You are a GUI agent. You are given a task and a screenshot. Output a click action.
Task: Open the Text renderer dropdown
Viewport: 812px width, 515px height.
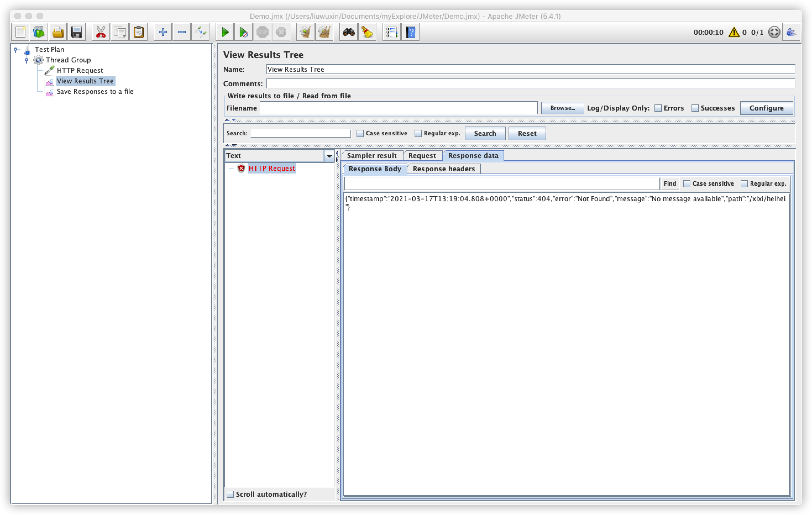click(329, 156)
